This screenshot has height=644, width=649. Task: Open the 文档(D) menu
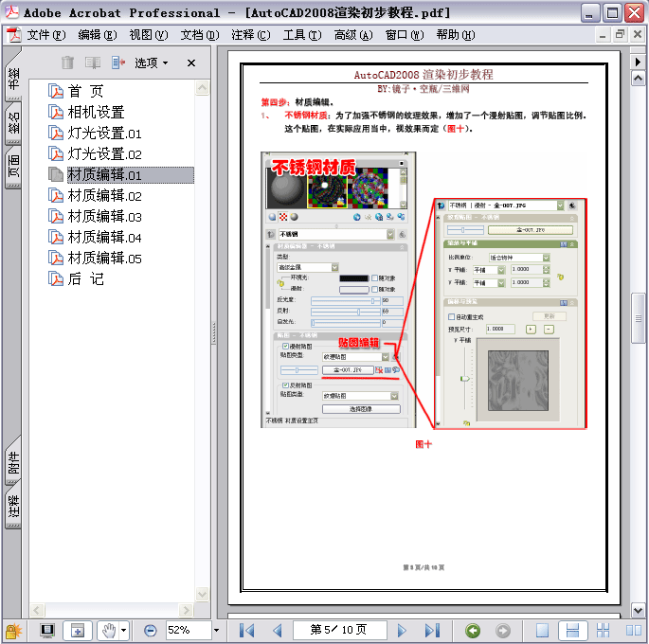200,35
